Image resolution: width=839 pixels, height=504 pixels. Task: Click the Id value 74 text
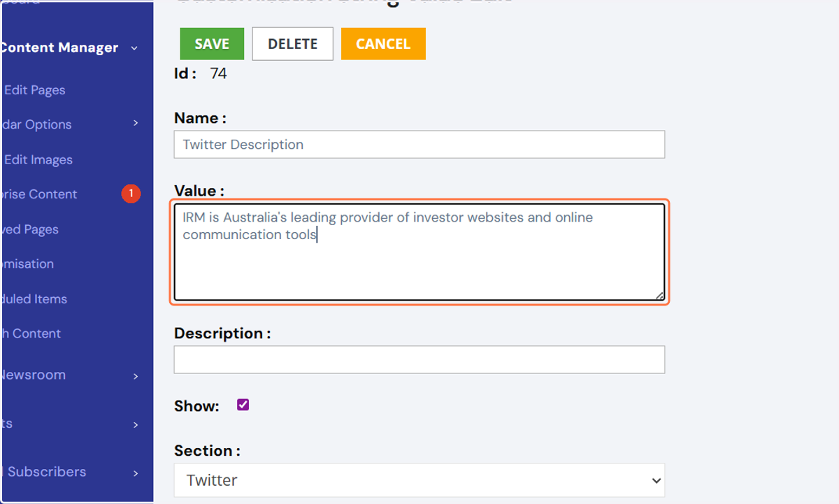point(218,73)
